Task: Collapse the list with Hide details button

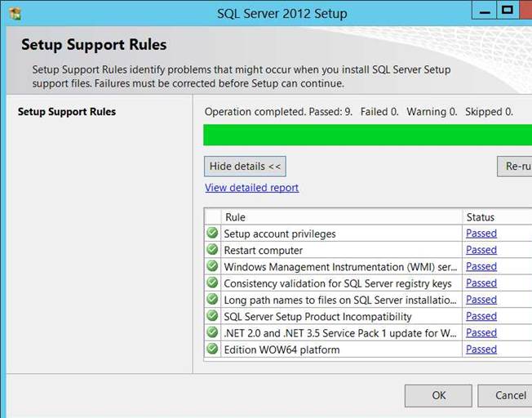Action: 245,167
